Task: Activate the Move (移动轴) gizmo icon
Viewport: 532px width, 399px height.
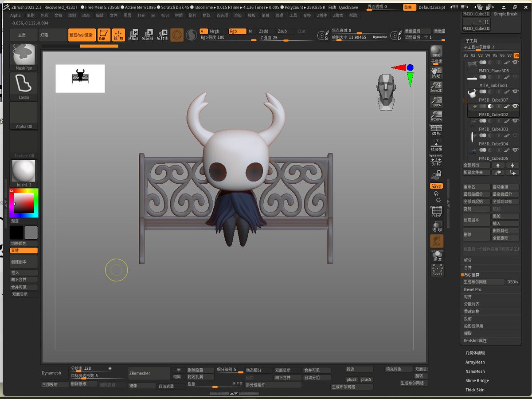Action: point(133,35)
